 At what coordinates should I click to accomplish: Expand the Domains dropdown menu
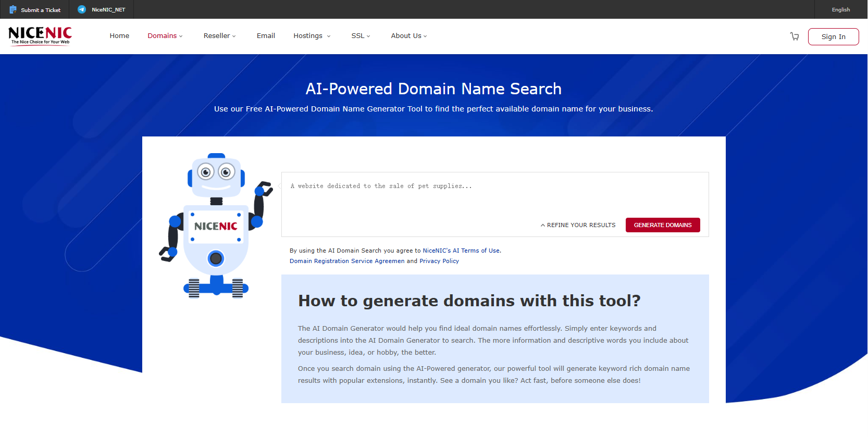pyautogui.click(x=165, y=36)
